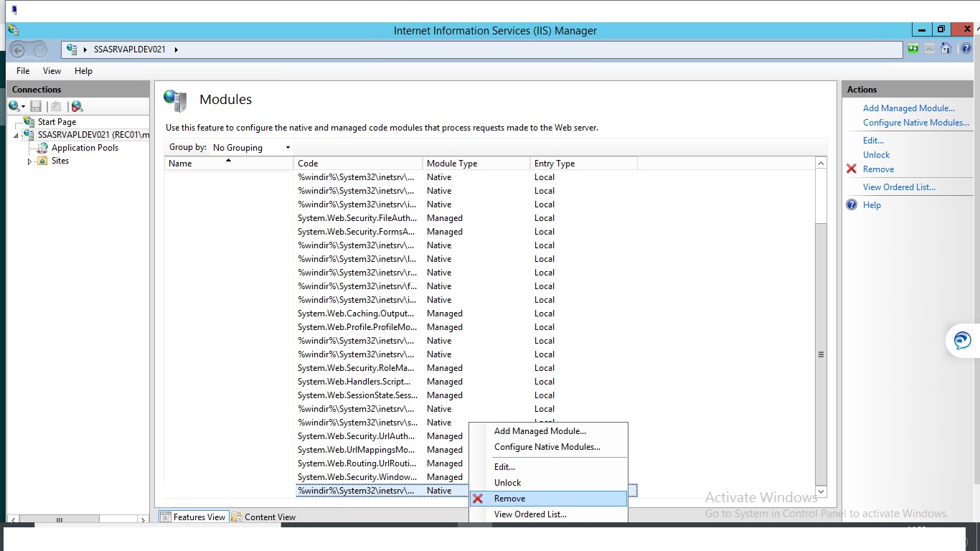Choose View Ordered List in the context menu
The image size is (980, 551).
[x=549, y=514]
